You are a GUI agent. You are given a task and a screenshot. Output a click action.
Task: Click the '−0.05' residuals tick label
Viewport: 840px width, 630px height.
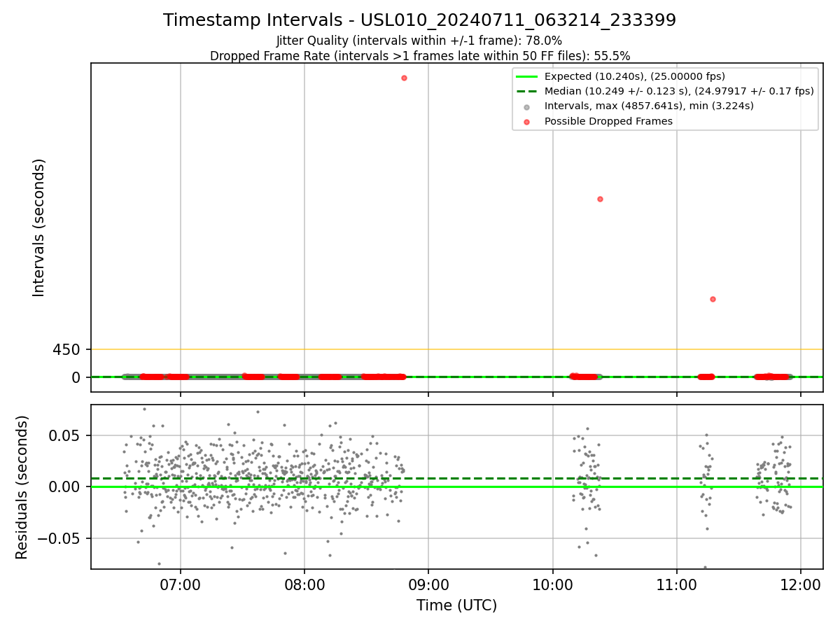tap(59, 538)
